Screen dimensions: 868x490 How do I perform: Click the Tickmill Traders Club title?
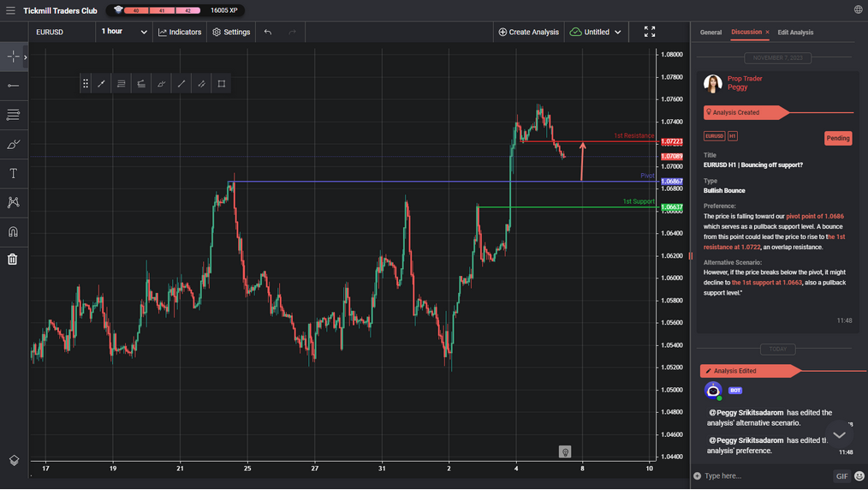(60, 10)
